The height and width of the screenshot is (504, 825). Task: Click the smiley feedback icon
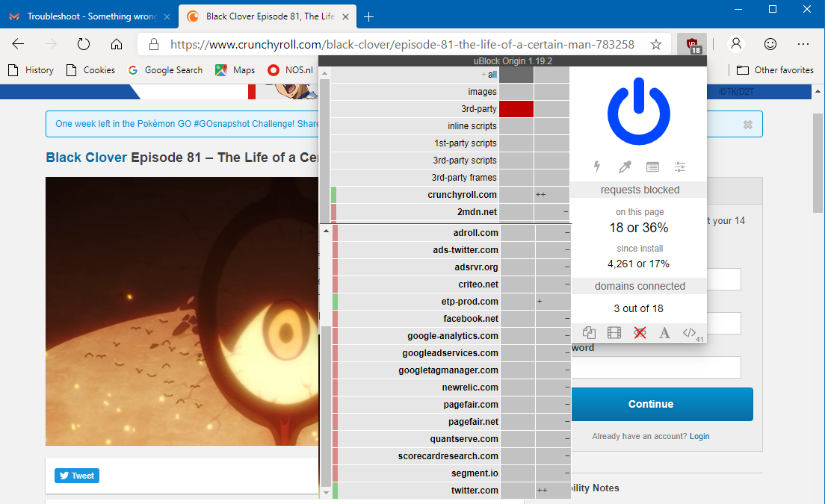pyautogui.click(x=770, y=44)
